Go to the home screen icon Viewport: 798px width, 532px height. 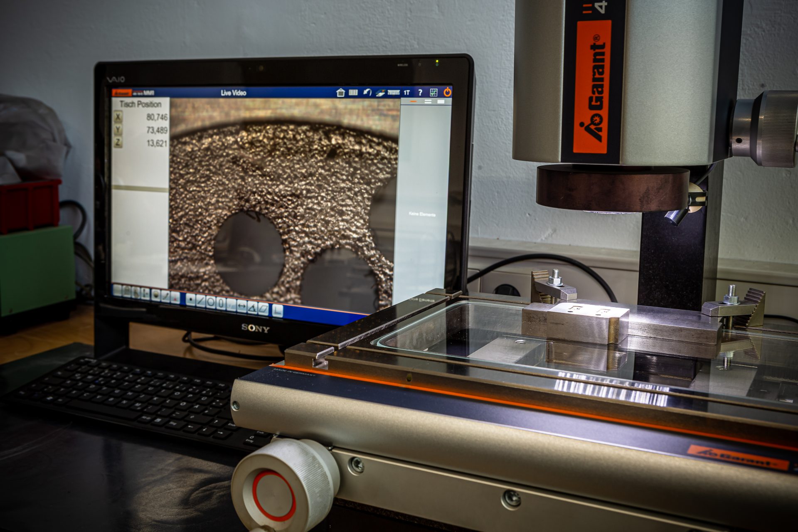pos(340,92)
